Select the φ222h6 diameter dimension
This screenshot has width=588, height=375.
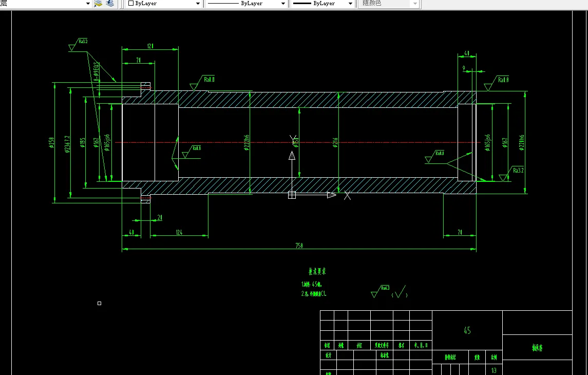coord(246,142)
